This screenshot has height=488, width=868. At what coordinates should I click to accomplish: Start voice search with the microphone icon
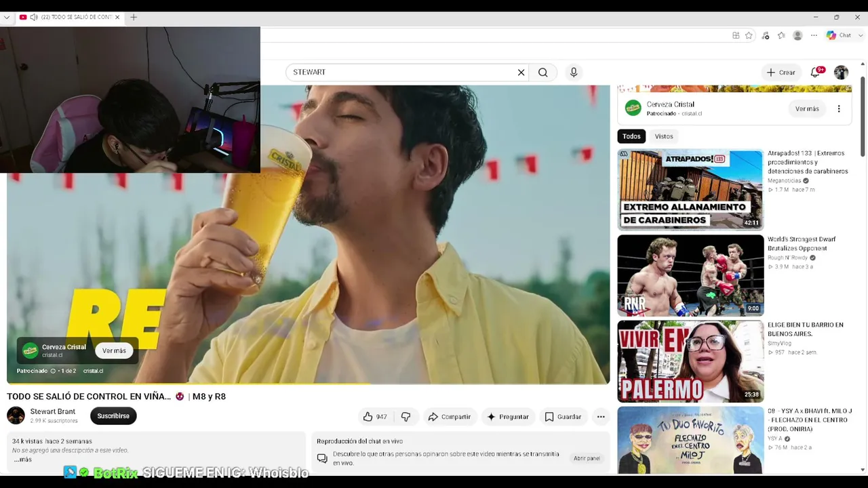(574, 73)
